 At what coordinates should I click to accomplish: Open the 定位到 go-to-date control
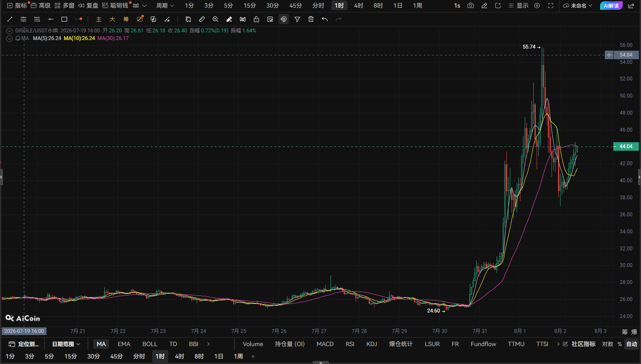[24, 344]
